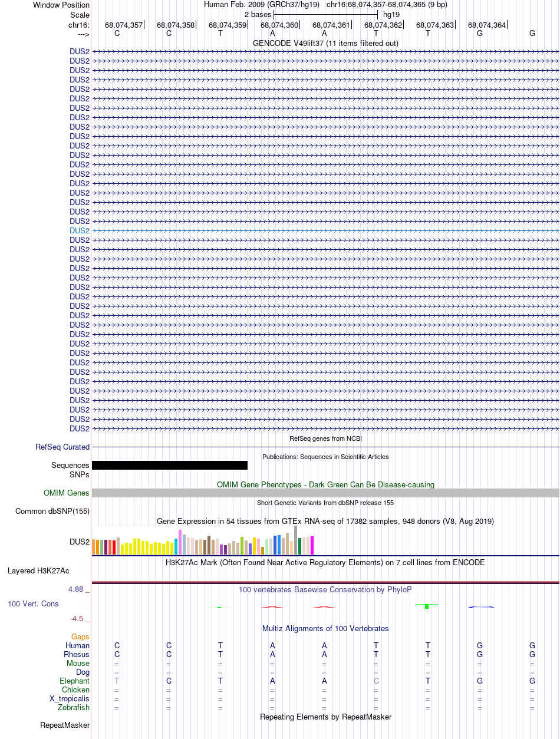The image size is (560, 739).
Task: Click the DUS2 label beside GTEx bar chart
Action: click(x=80, y=542)
